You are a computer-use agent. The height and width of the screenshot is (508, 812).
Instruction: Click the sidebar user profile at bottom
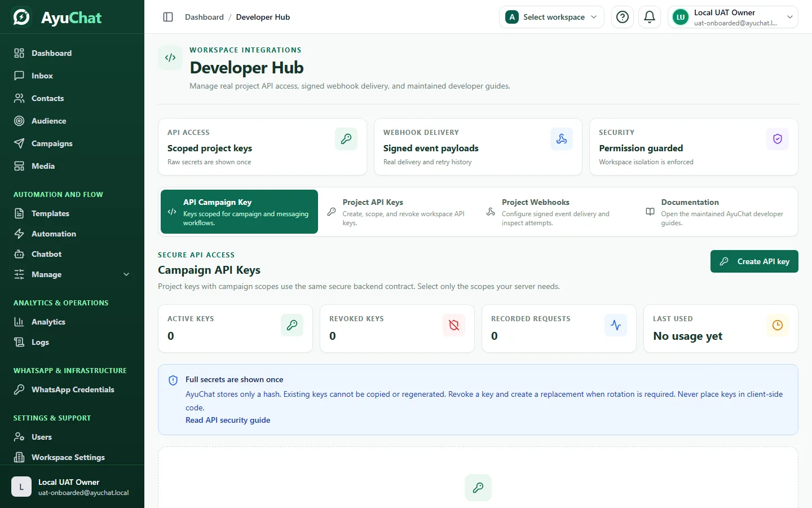(72, 487)
